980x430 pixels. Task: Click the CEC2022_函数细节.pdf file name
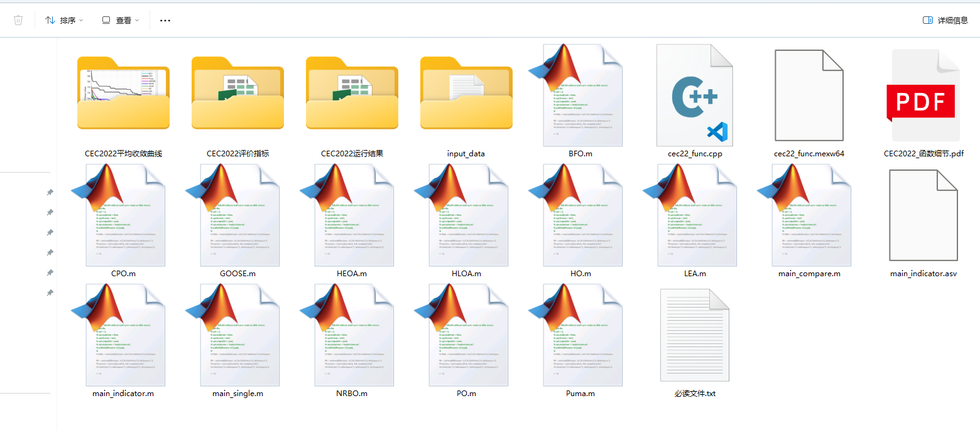[923, 153]
